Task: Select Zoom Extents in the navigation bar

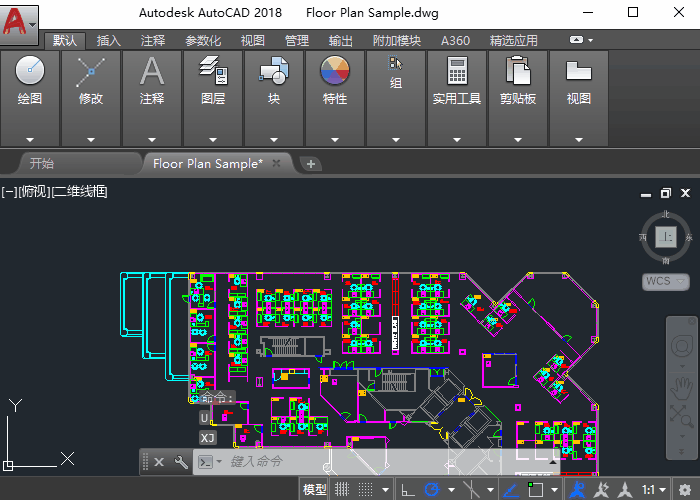Action: click(x=682, y=416)
